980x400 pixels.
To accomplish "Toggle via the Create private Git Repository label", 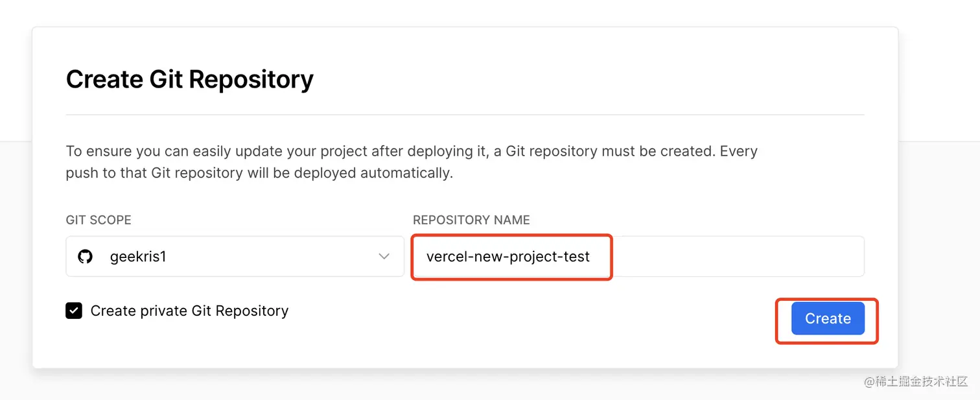I will tap(189, 311).
